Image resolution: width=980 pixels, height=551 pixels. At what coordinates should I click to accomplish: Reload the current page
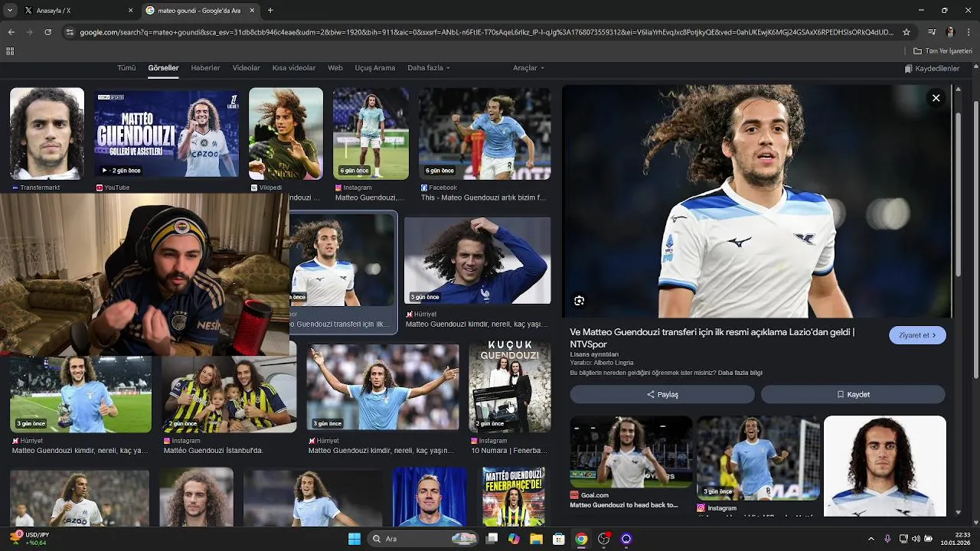point(47,32)
